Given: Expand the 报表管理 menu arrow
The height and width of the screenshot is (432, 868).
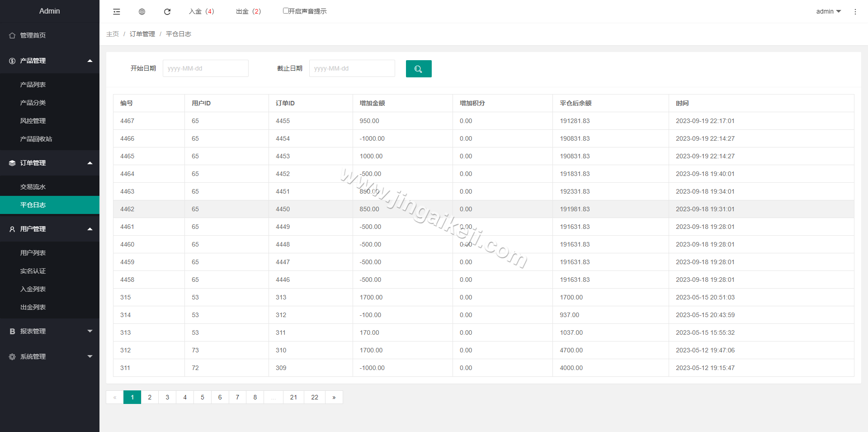Looking at the screenshot, I should click(x=90, y=331).
